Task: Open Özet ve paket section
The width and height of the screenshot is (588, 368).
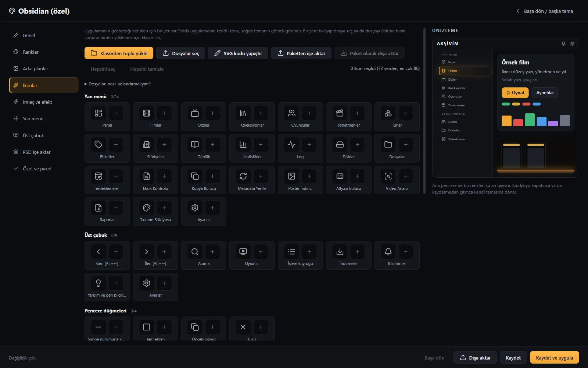Action: click(44, 169)
